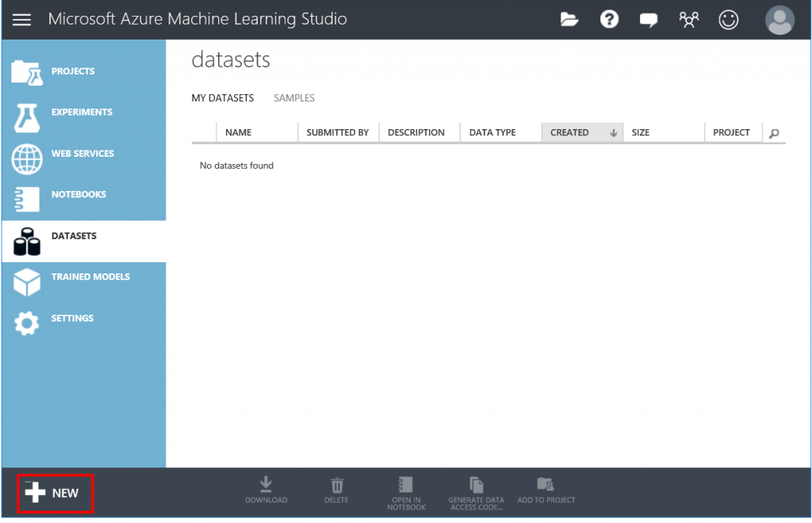Click the Web Services globe icon
812x523 pixels.
tap(27, 158)
